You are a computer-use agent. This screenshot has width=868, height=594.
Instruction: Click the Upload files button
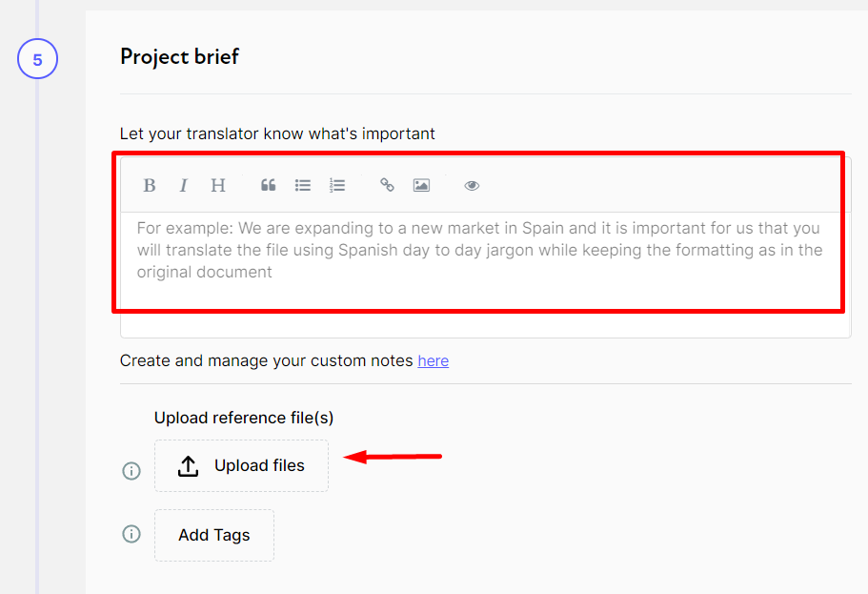click(241, 466)
